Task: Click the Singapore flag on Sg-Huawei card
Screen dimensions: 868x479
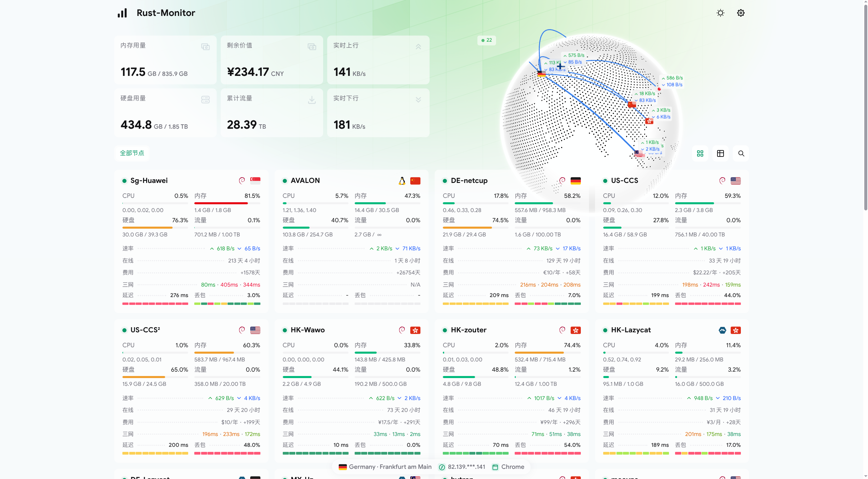Action: click(255, 181)
